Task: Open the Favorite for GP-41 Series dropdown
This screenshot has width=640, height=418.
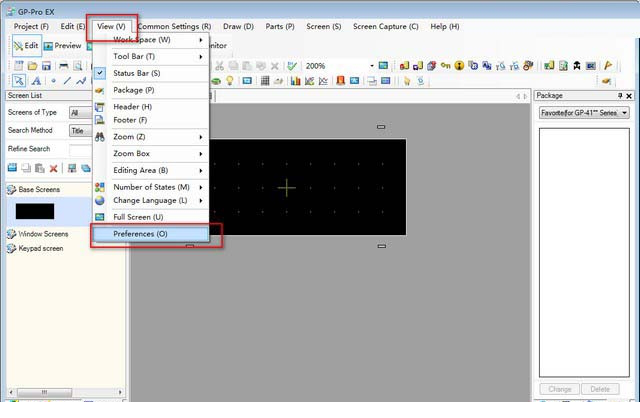Action: click(584, 113)
